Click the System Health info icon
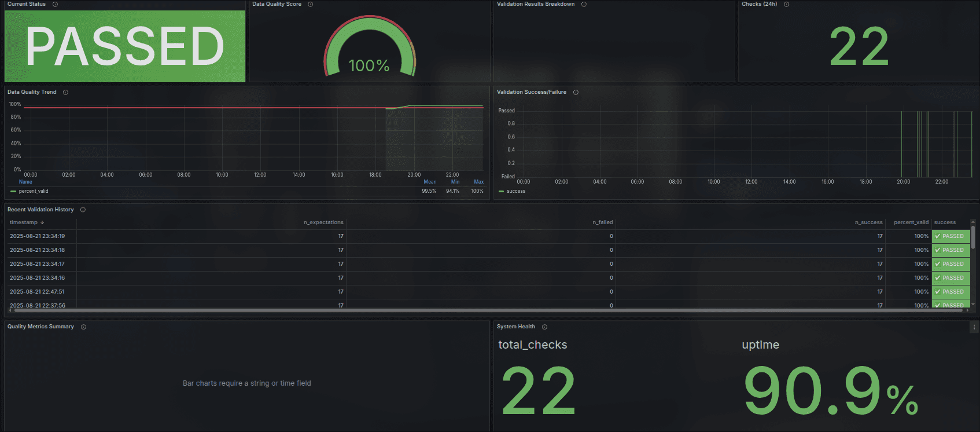This screenshot has height=432, width=980. click(x=544, y=327)
